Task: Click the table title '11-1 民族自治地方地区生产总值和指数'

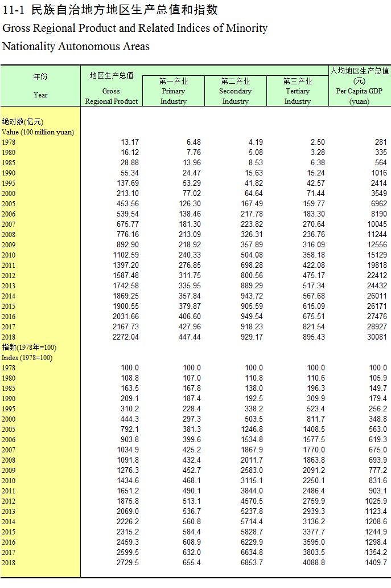Action: (x=110, y=10)
